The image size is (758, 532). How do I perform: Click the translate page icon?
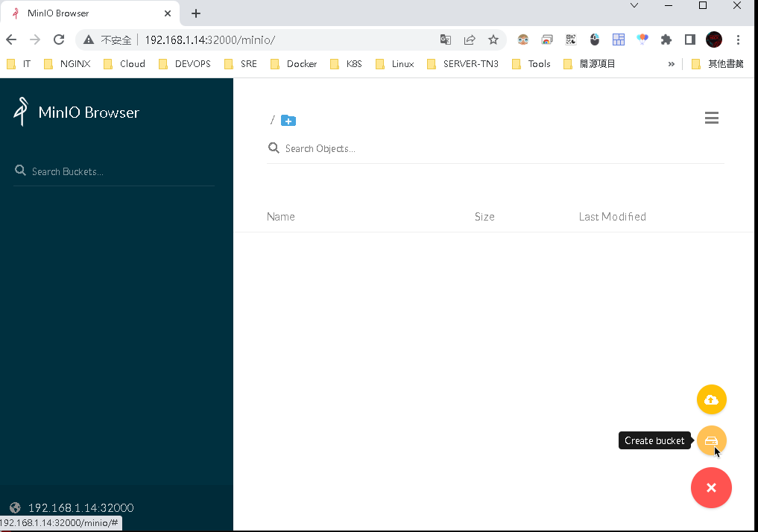click(x=446, y=39)
